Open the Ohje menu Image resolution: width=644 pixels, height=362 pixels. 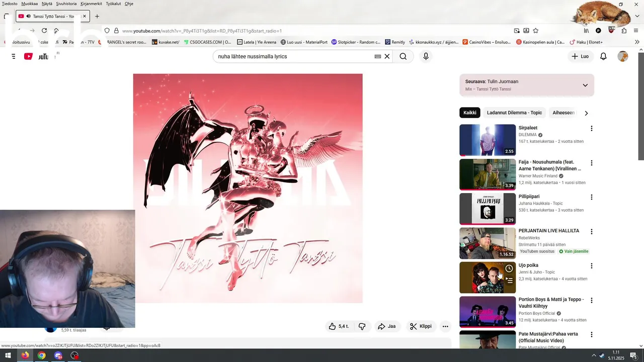pos(129,4)
